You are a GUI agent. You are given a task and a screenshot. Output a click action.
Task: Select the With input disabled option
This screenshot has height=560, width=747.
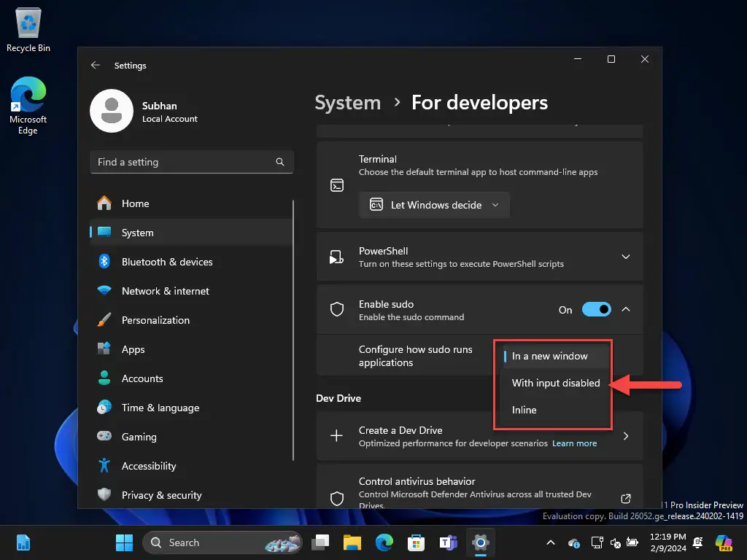click(555, 383)
